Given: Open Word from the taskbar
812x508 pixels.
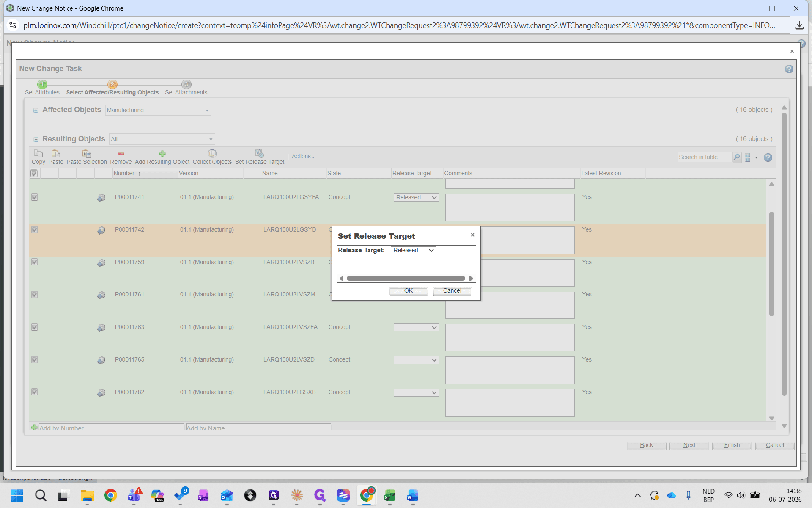Looking at the screenshot, I should pyautogui.click(x=412, y=495).
